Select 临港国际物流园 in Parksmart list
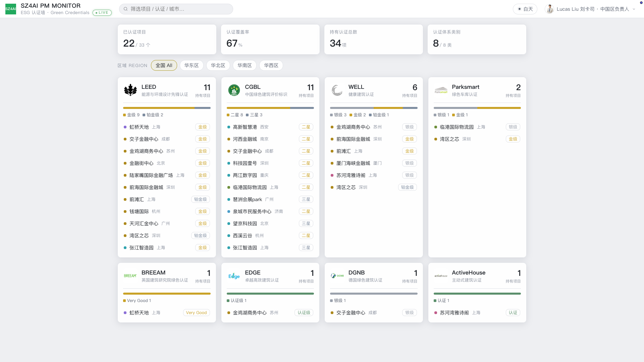This screenshot has width=644, height=362. [x=477, y=127]
